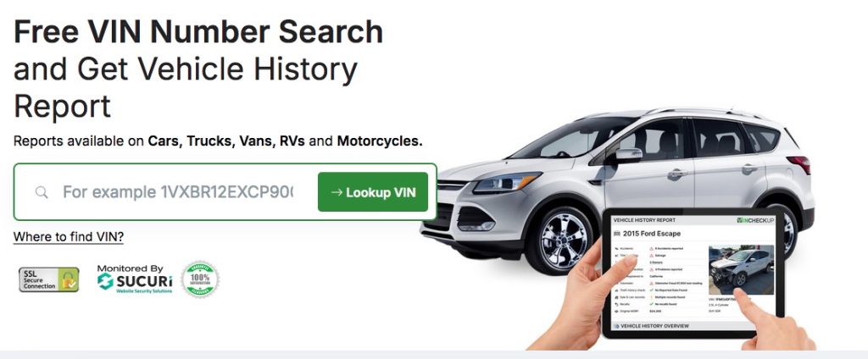Screen dimensions: 868x359
Task: Click the silver Ford Escape SUV image
Action: (615, 183)
